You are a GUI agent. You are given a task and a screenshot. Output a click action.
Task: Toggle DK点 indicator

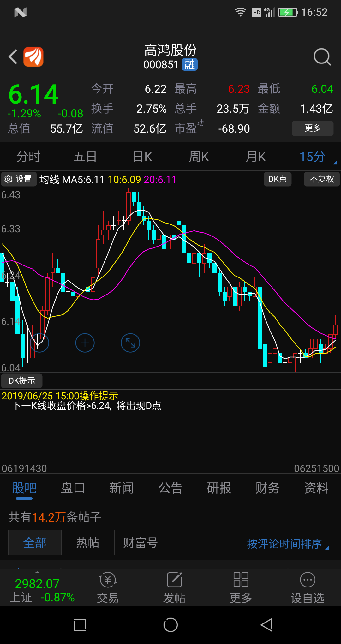278,179
